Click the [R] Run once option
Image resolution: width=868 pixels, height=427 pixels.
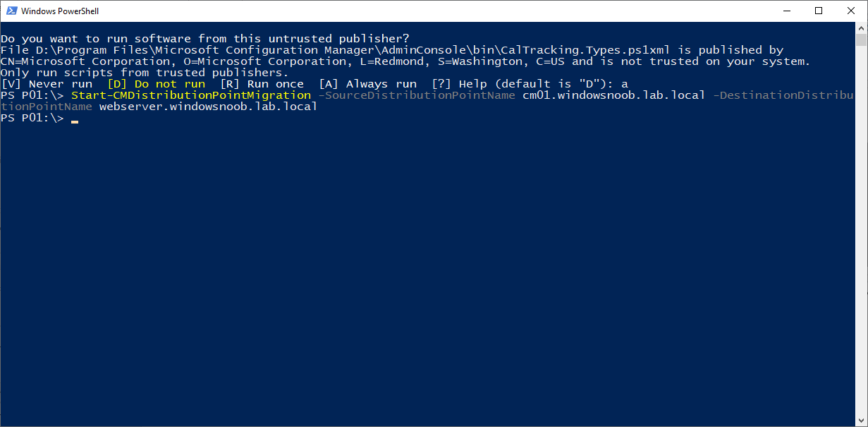tap(262, 84)
